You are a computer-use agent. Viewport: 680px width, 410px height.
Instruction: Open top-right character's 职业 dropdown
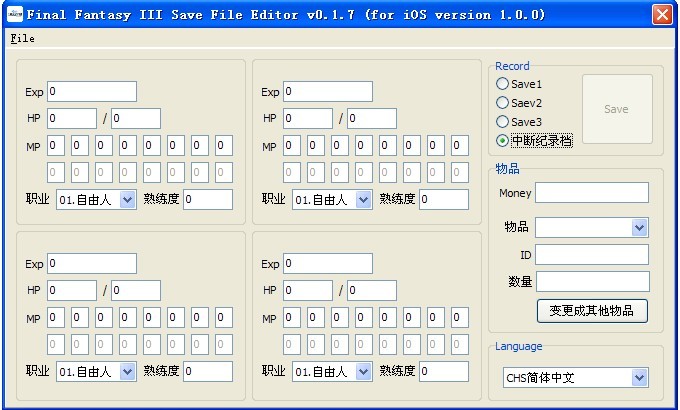(332, 200)
